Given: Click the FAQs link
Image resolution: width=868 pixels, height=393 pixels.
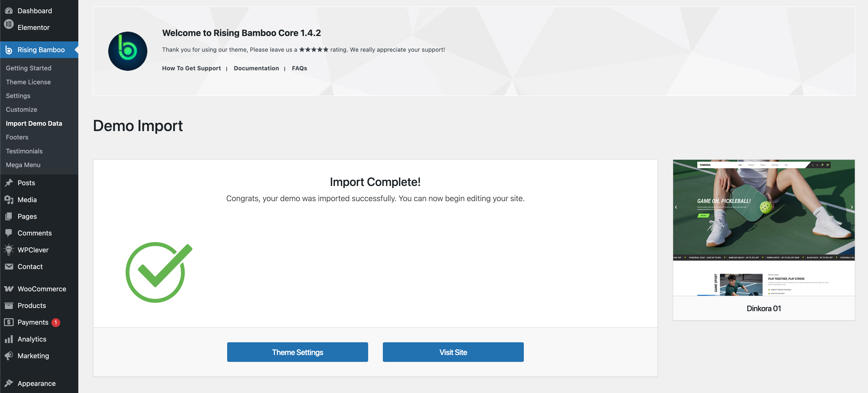Looking at the screenshot, I should tap(299, 68).
